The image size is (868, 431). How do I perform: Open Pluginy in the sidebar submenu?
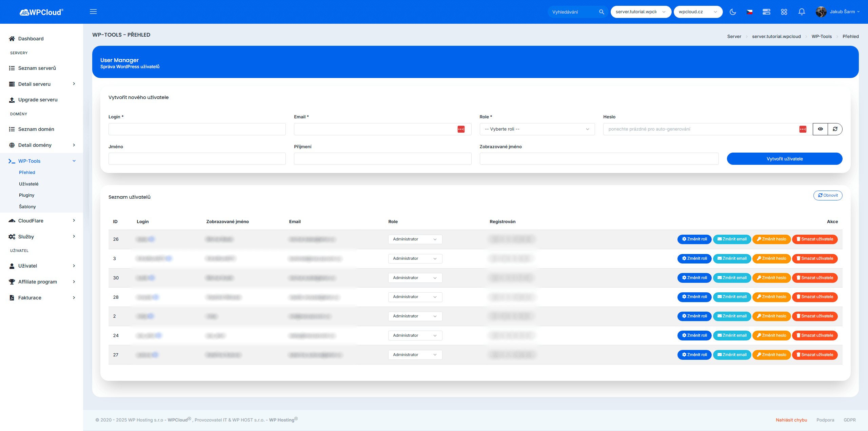pos(26,195)
